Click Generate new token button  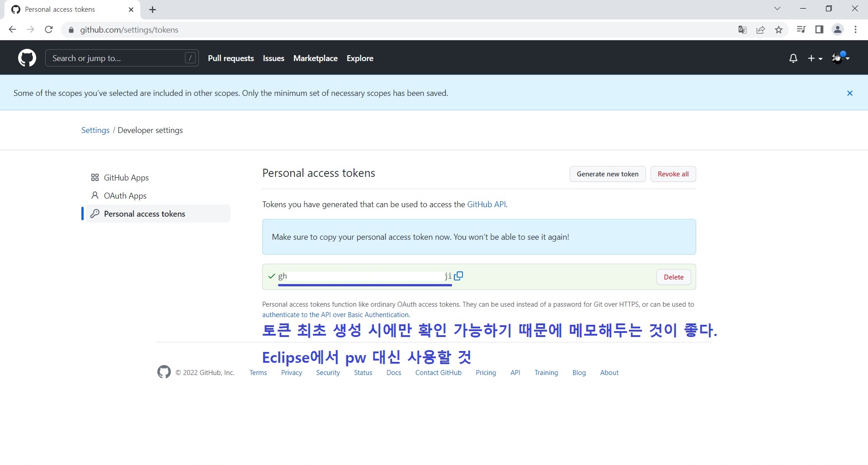point(608,174)
